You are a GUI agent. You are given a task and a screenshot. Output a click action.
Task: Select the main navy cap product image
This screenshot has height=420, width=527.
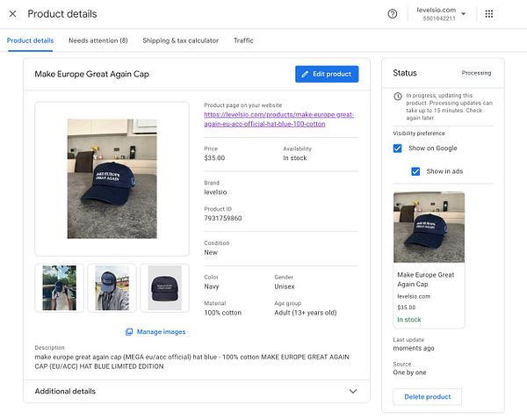point(112,178)
